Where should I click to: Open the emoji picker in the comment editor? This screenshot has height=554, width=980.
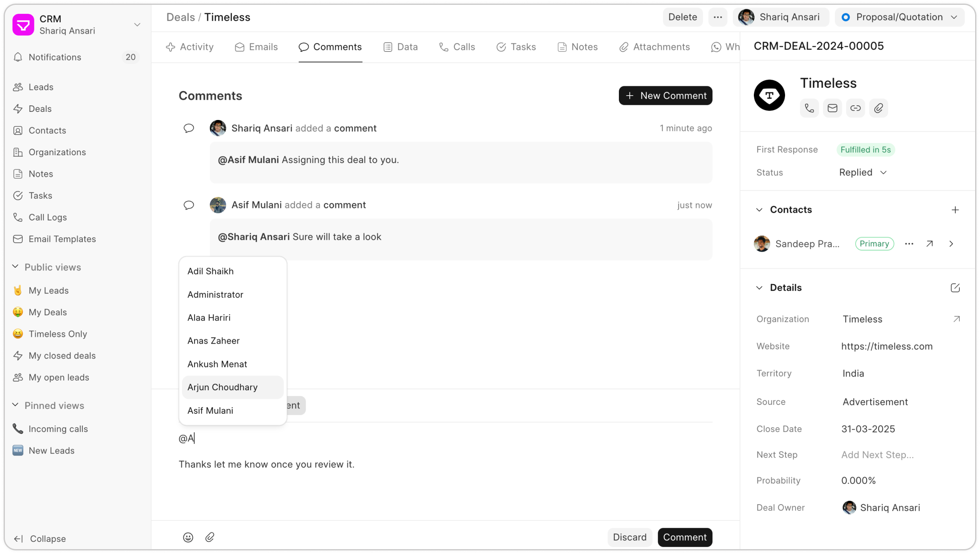point(188,537)
